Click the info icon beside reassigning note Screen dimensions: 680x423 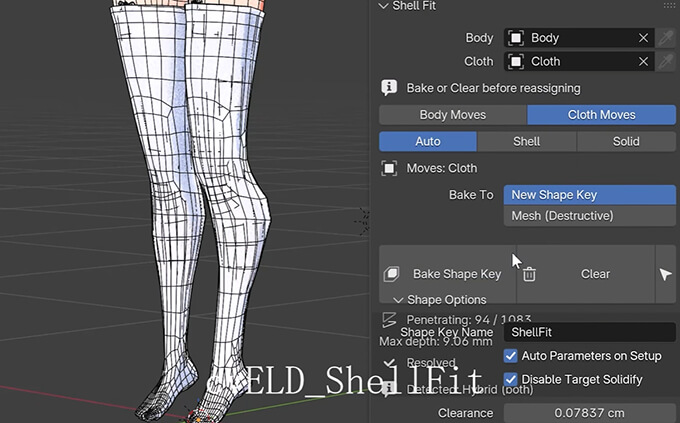click(x=389, y=88)
